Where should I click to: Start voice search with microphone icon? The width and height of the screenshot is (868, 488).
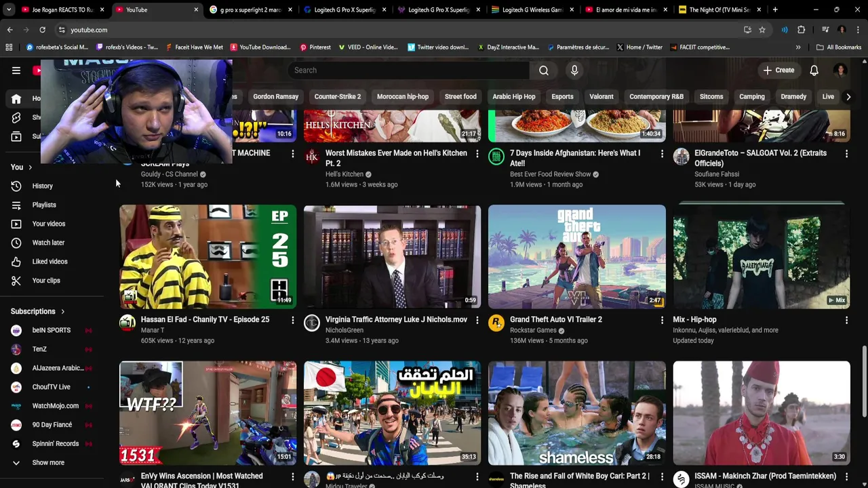(x=574, y=70)
